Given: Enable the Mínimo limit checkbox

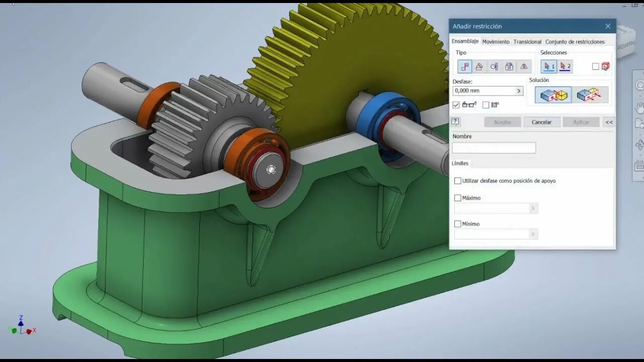Looking at the screenshot, I should [x=458, y=224].
